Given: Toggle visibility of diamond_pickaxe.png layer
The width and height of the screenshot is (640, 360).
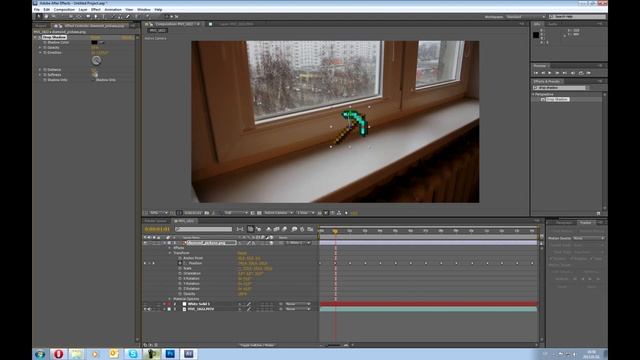Looking at the screenshot, I should 145,243.
